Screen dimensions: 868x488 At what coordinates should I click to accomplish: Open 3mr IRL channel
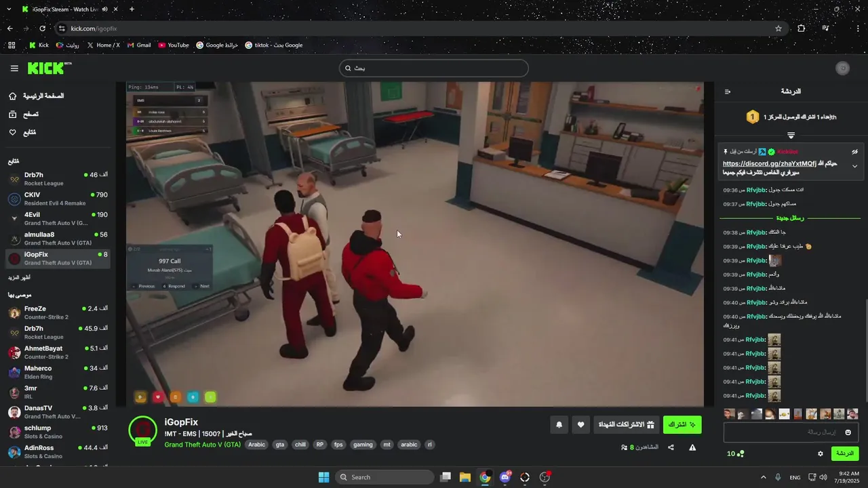(x=58, y=392)
